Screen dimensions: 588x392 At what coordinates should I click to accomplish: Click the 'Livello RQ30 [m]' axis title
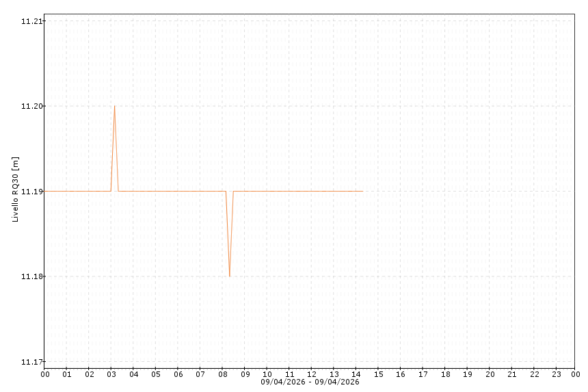click(16, 190)
